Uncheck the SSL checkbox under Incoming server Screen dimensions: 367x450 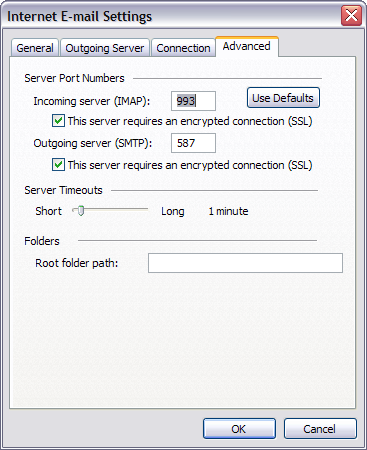(x=58, y=121)
